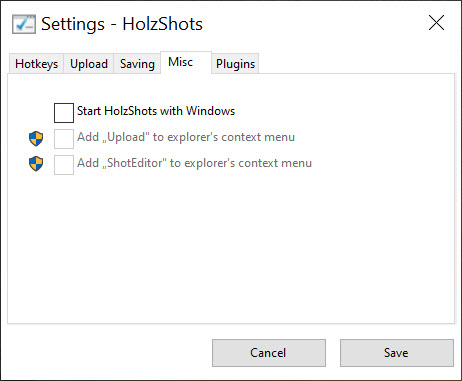Click the "Add Upload to explorer's context menu" label
Viewport: 462px width, 381px height.
(x=186, y=137)
